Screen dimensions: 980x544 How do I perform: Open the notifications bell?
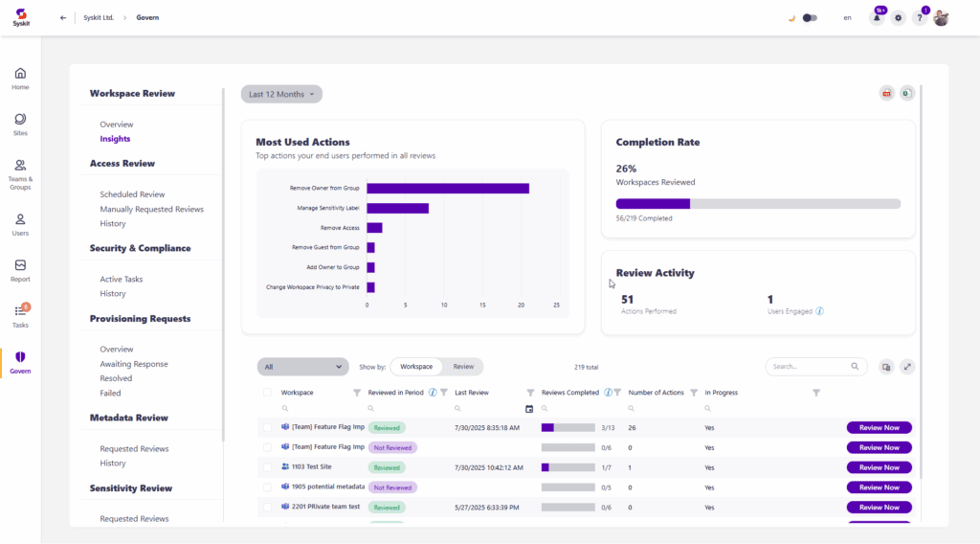877,18
